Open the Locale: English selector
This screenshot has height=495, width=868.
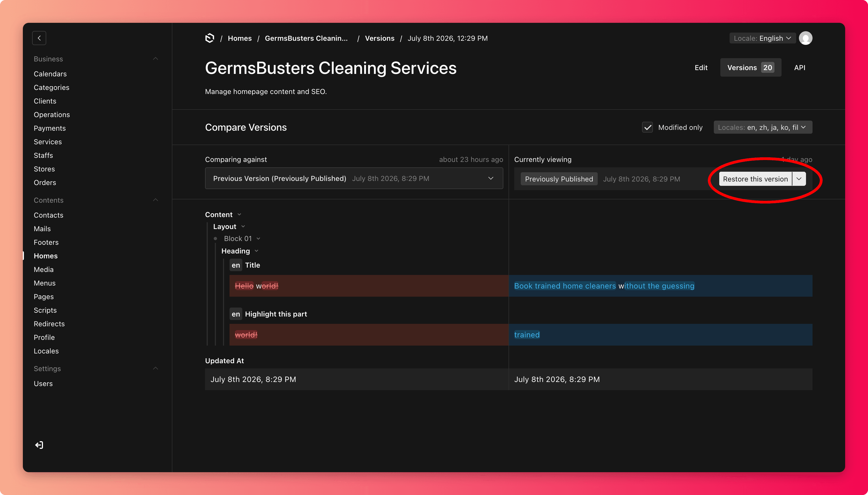(x=762, y=38)
